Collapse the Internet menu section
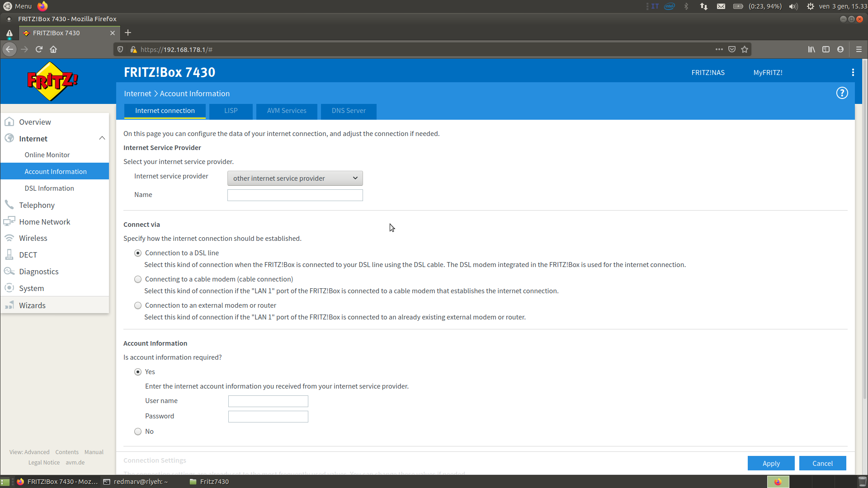This screenshot has height=488, width=868. 102,138
